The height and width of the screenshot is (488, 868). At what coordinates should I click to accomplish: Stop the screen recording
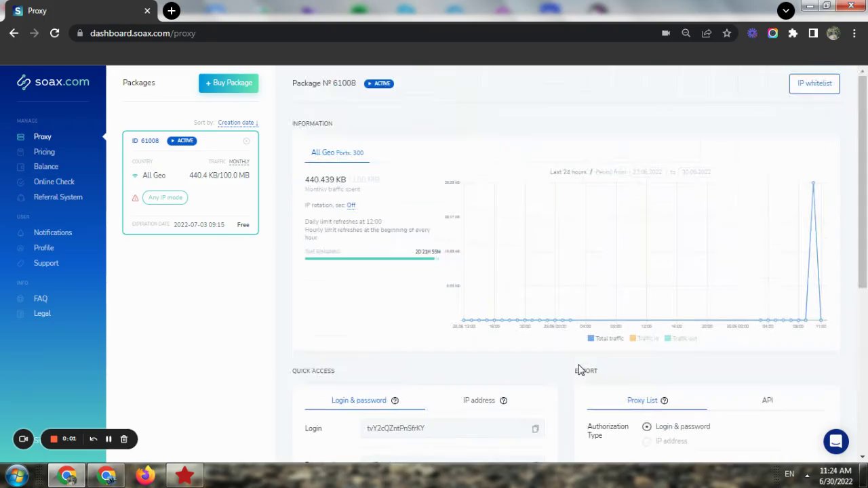point(54,439)
